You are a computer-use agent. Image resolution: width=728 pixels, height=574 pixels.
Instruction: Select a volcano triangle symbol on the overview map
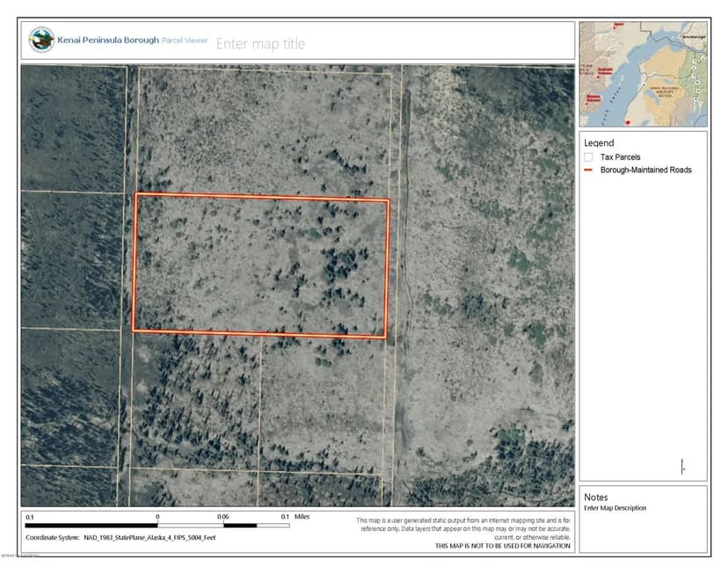[x=598, y=76]
